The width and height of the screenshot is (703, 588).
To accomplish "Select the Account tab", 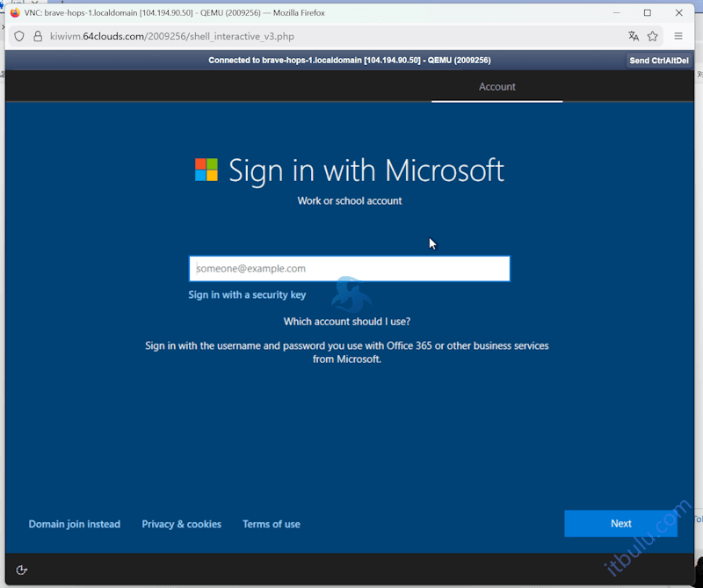I will pyautogui.click(x=496, y=87).
